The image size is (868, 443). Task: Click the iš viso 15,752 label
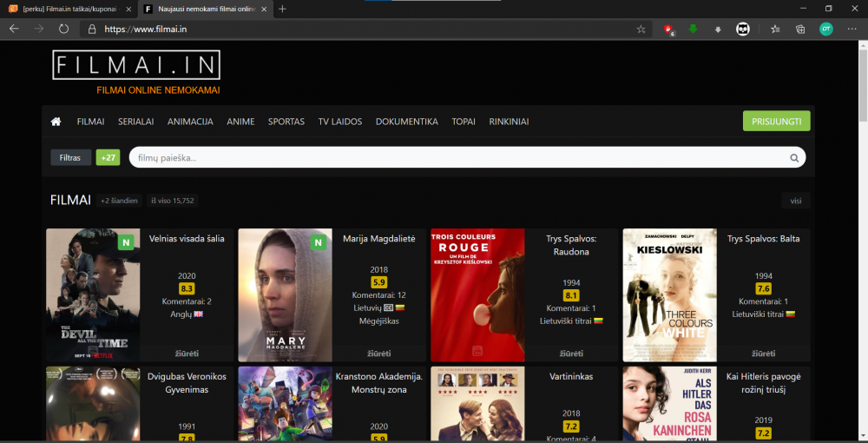pyautogui.click(x=172, y=201)
